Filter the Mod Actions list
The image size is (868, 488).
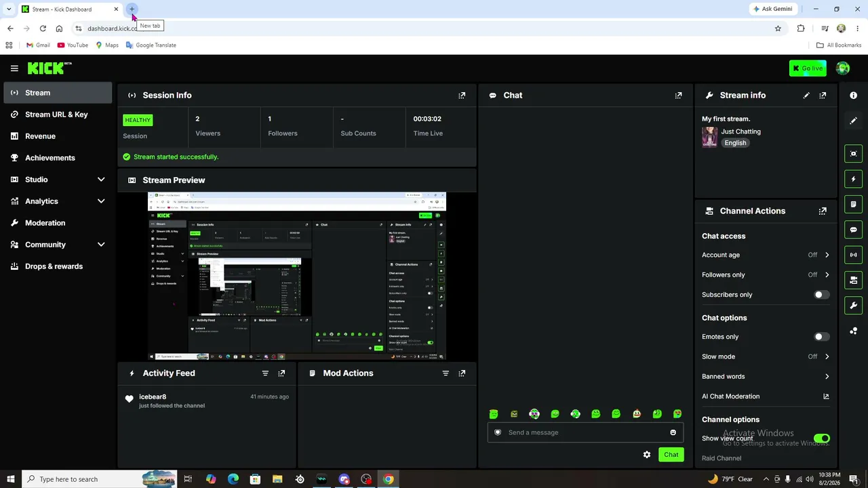[446, 373]
